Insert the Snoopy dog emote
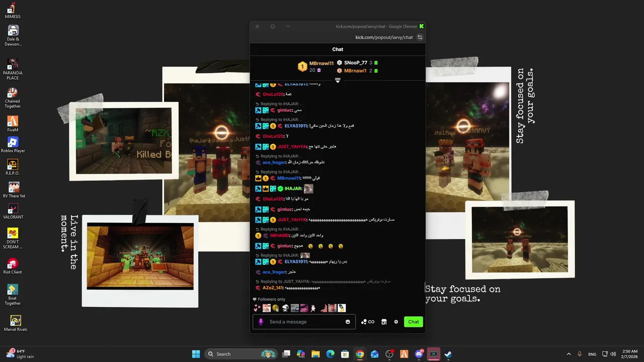 click(x=285, y=308)
